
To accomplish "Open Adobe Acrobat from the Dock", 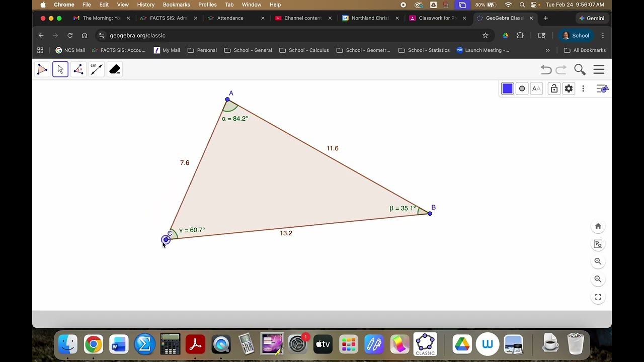I will [x=195, y=344].
